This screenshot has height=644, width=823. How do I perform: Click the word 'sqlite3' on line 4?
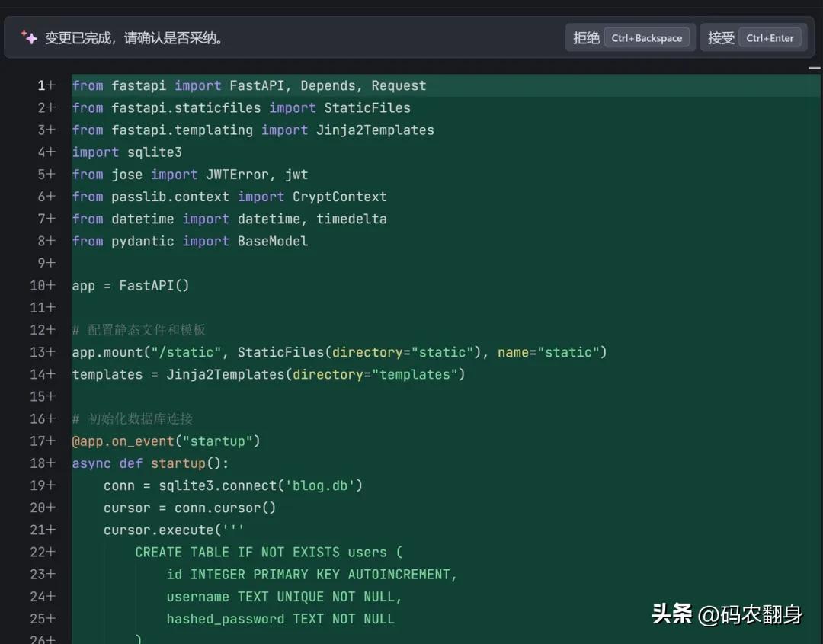(x=154, y=152)
